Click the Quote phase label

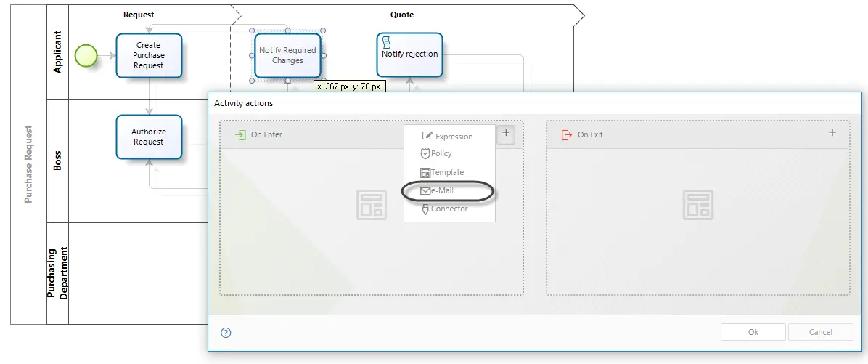[402, 15]
